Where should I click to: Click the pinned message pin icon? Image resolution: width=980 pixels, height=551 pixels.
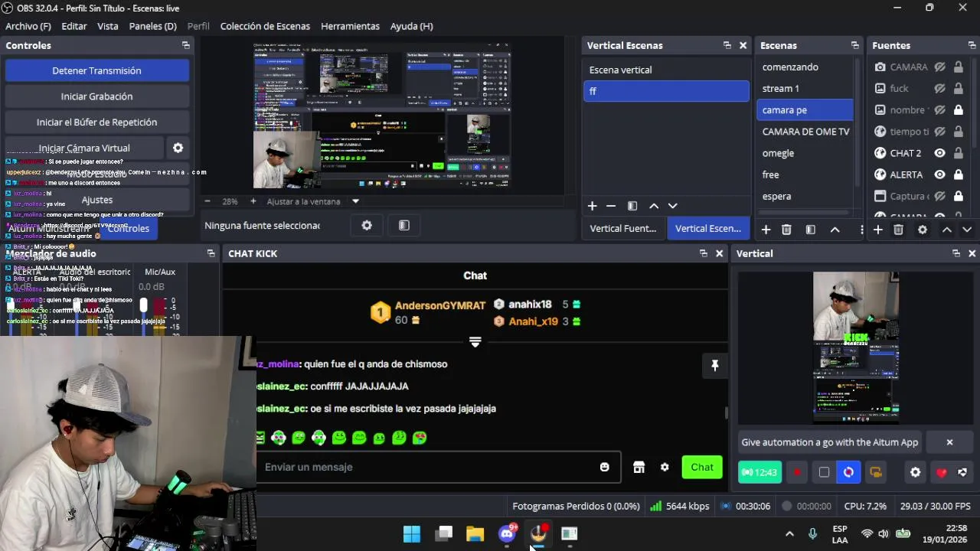click(x=715, y=366)
